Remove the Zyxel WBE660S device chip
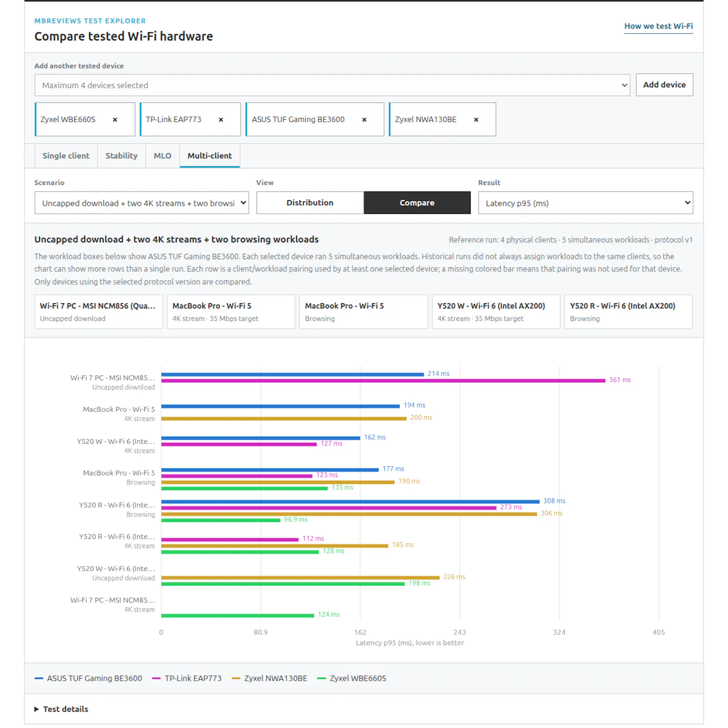The width and height of the screenshot is (728, 728). click(115, 120)
